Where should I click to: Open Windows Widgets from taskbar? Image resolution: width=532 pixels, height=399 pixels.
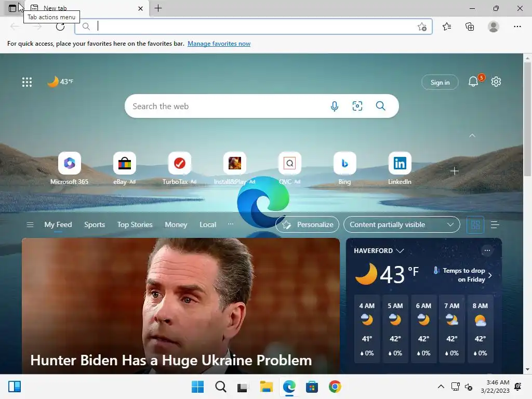[15, 387]
